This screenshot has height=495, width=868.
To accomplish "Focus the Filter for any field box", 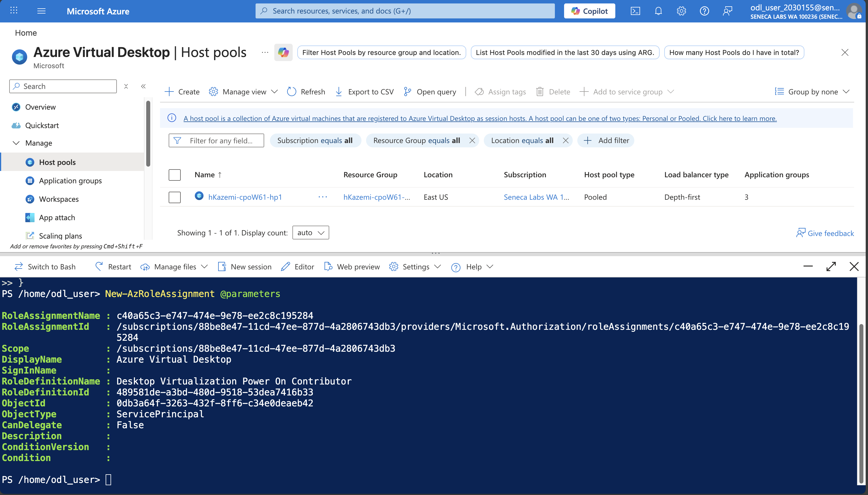I will click(216, 140).
